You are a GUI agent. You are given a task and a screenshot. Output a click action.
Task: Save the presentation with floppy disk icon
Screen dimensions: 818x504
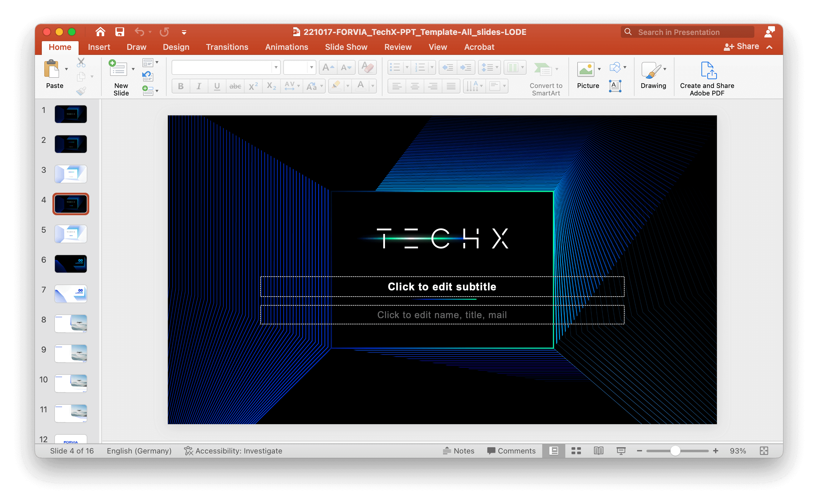[x=120, y=32]
